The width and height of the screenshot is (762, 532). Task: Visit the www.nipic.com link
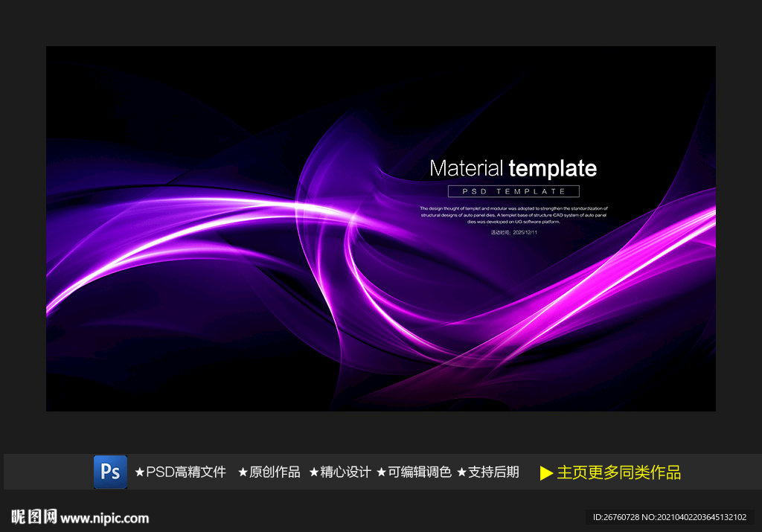(x=105, y=518)
